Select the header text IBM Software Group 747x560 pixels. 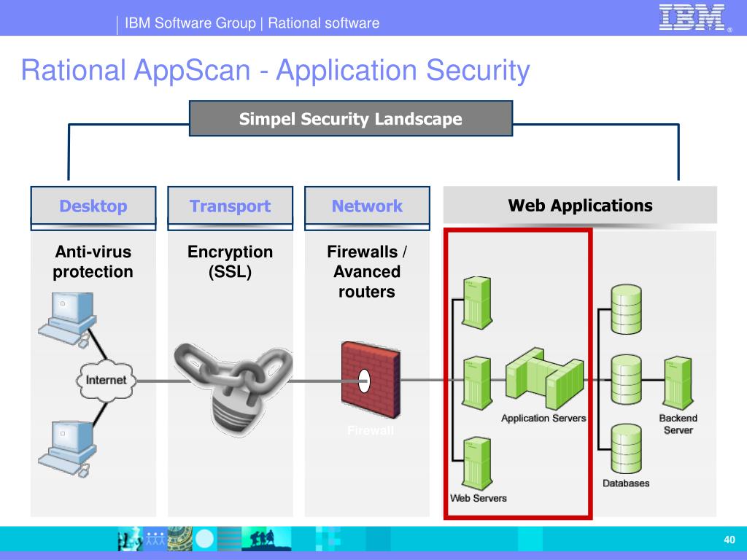pyautogui.click(x=190, y=23)
